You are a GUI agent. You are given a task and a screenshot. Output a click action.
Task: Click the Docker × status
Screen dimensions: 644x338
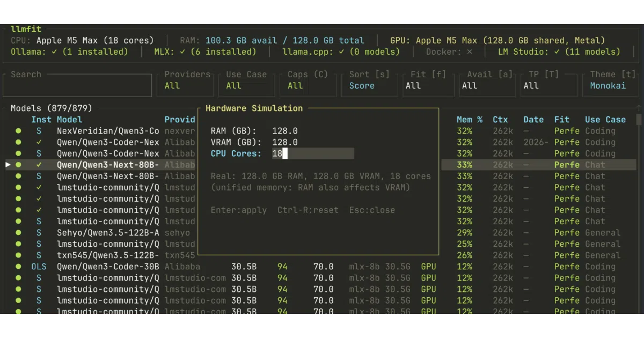(x=449, y=52)
